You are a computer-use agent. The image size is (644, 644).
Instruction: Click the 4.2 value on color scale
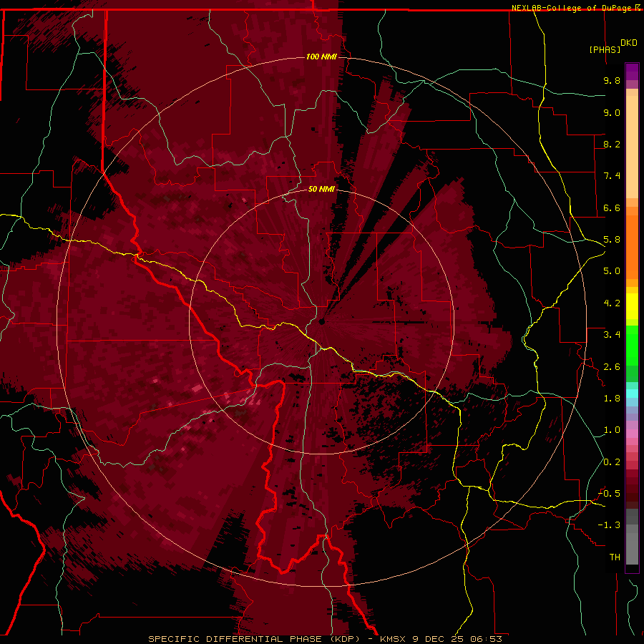point(612,303)
